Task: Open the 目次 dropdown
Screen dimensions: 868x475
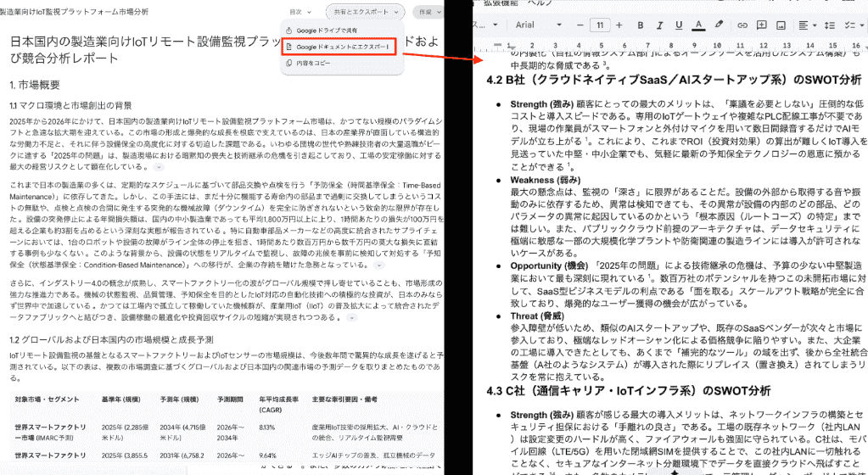Action: (300, 12)
